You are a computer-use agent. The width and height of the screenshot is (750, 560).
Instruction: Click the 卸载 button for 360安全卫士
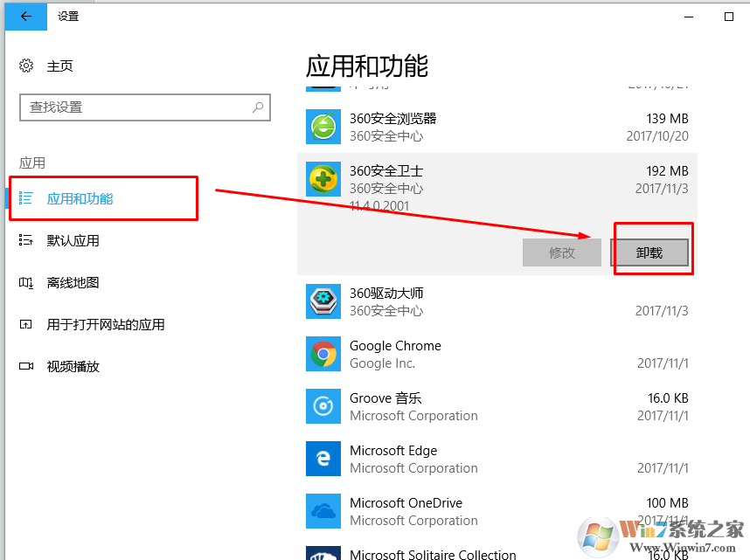651,252
